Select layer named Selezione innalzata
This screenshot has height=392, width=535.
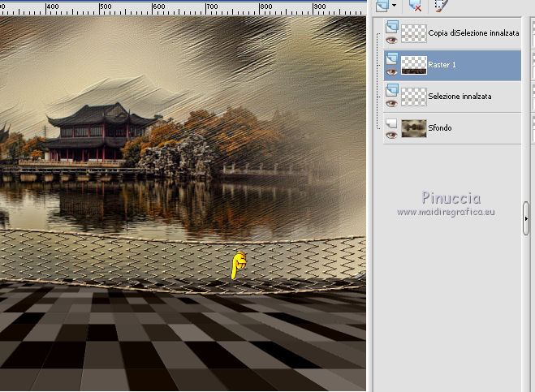point(459,97)
